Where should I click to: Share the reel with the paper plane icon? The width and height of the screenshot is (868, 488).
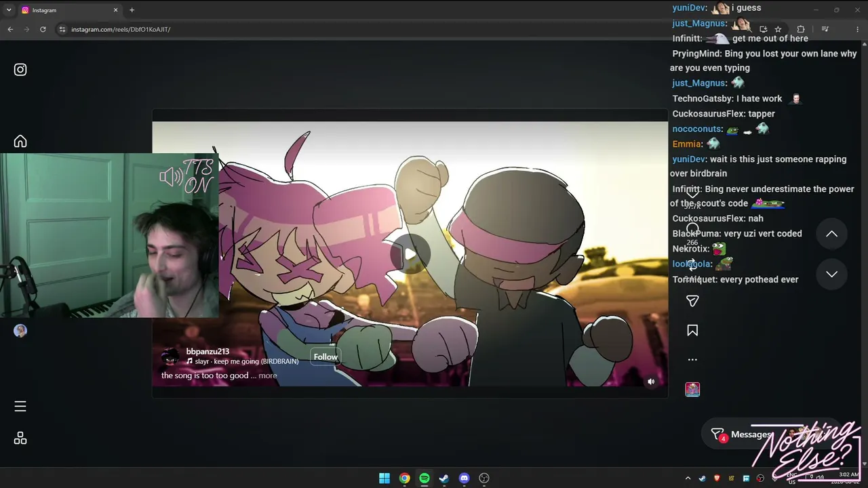coord(692,301)
